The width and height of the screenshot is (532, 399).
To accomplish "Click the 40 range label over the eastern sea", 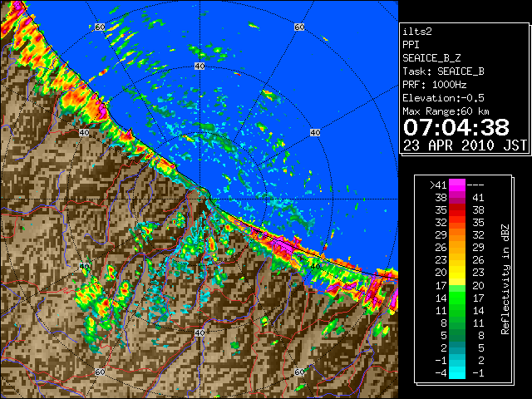I will click(x=315, y=132).
